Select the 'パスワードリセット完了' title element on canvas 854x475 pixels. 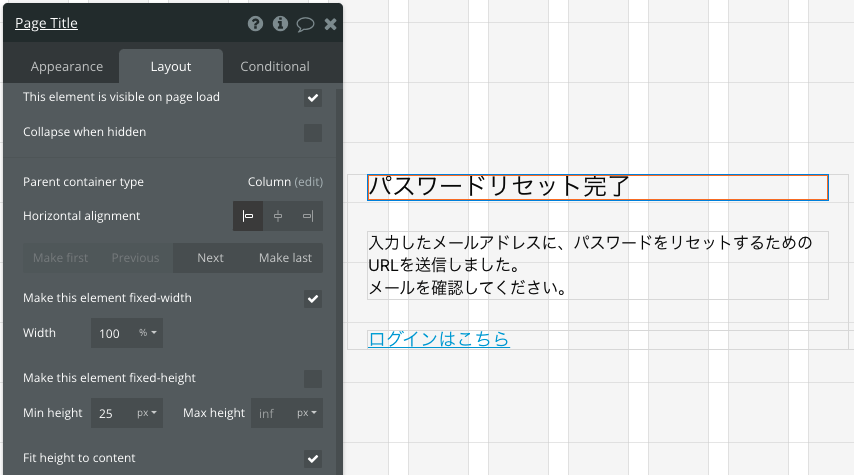point(597,187)
